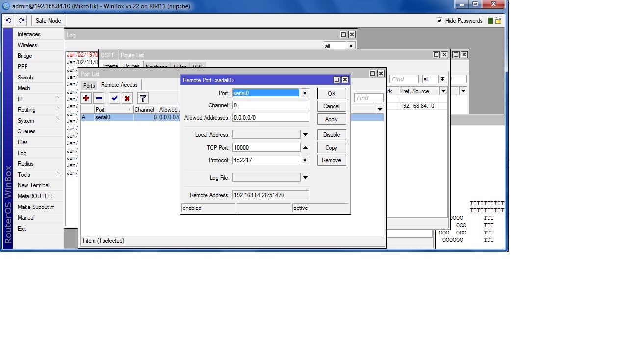Click the Remove button in Remote Port dialog
618x364 pixels.
point(332,160)
